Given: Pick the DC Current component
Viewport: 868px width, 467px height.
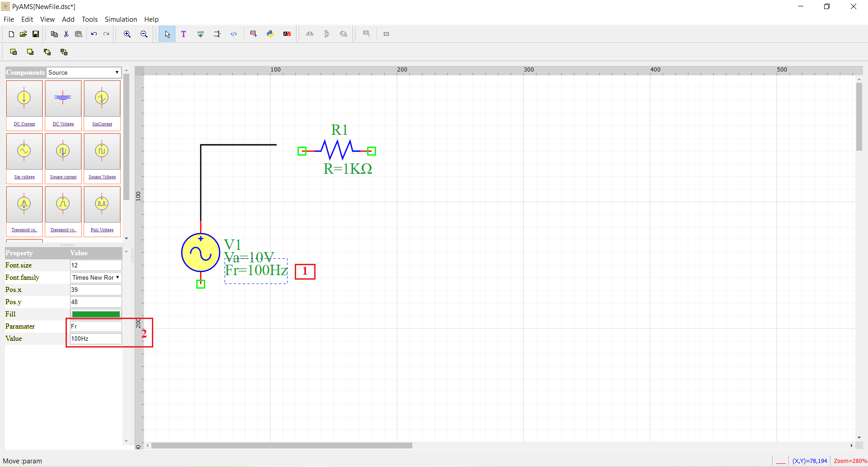Looking at the screenshot, I should [24, 105].
